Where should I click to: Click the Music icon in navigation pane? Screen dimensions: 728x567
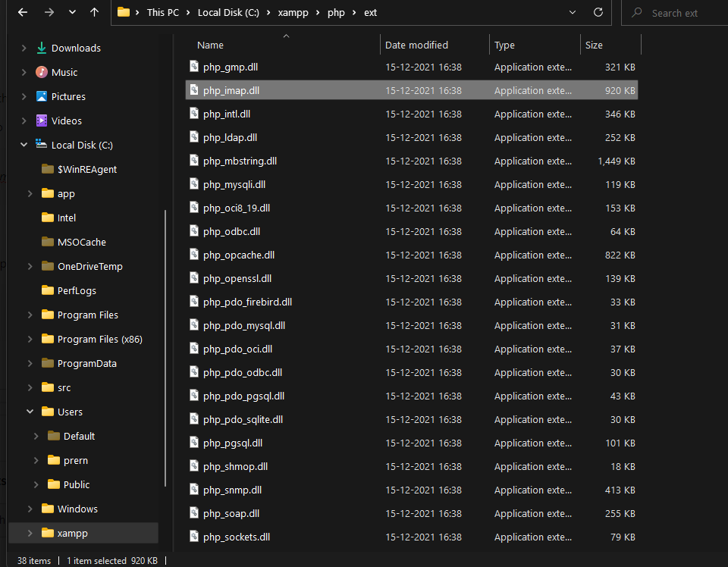[42, 72]
